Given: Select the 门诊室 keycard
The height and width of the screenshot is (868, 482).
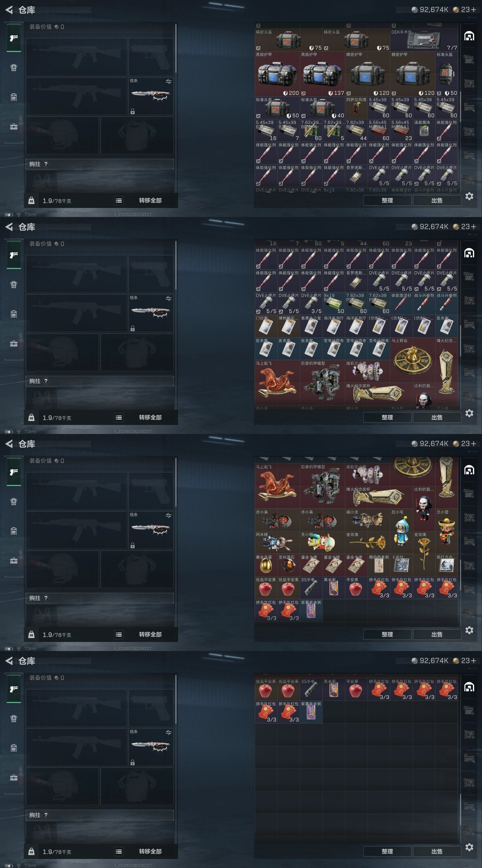Looking at the screenshot, I should 266,326.
